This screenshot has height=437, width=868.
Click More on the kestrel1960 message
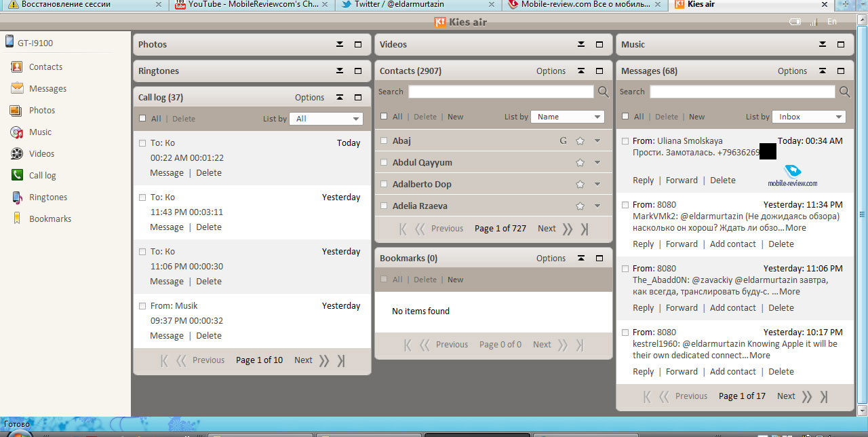coord(759,356)
